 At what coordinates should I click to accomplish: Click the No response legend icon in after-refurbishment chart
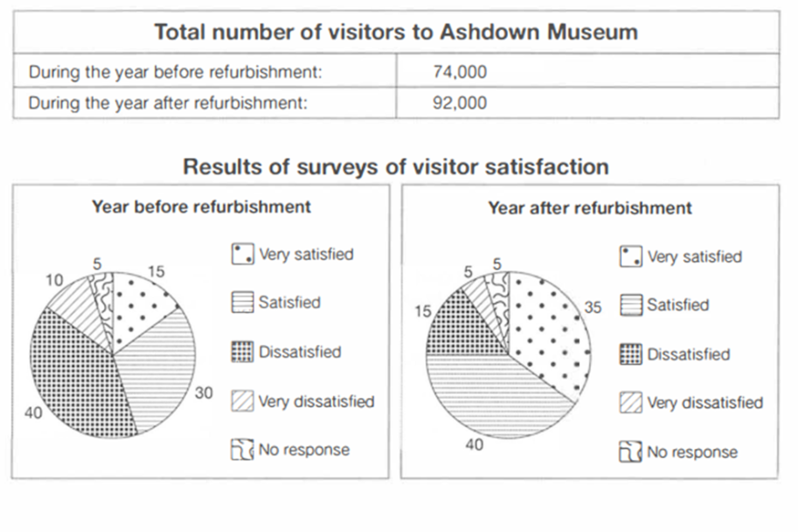point(631,452)
